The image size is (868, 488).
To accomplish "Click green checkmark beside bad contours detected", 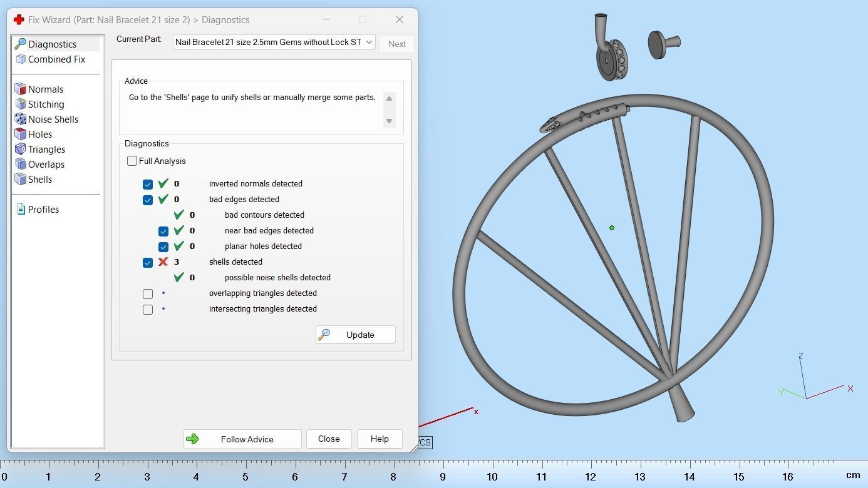I will 179,215.
